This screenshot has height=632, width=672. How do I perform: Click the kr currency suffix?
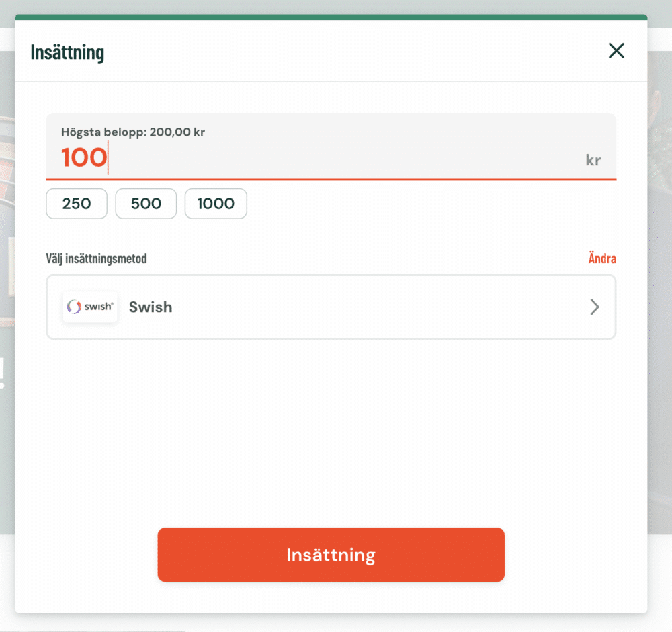pos(593,160)
